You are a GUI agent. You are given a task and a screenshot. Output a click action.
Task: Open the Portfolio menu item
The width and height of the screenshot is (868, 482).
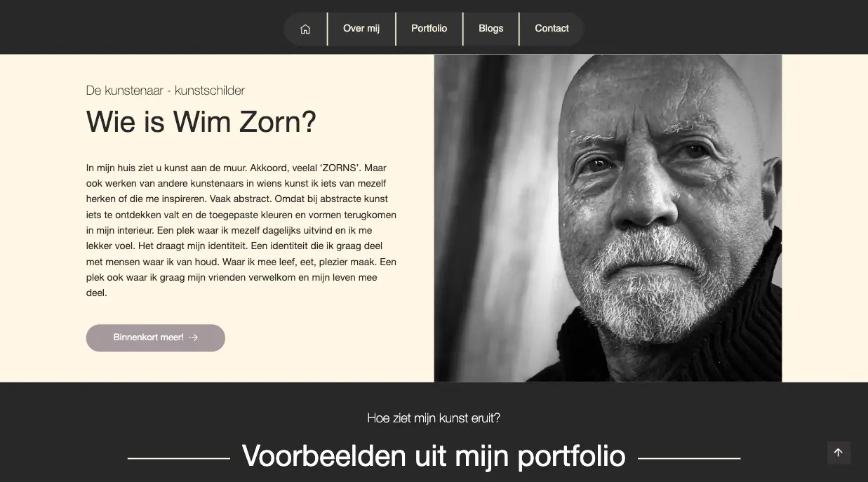click(429, 29)
